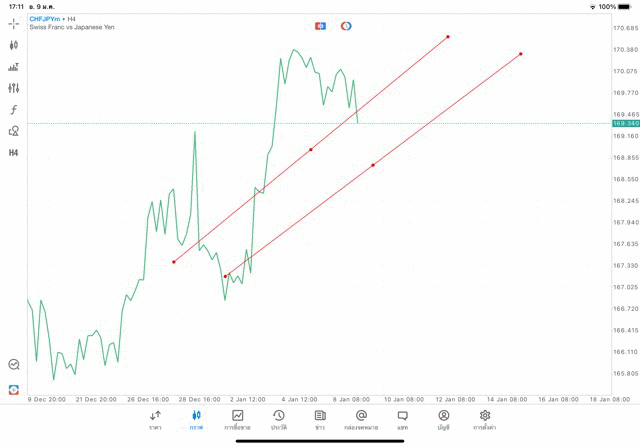Open the ประวัติ (History) tab
The image size is (640, 447).
[x=278, y=420]
